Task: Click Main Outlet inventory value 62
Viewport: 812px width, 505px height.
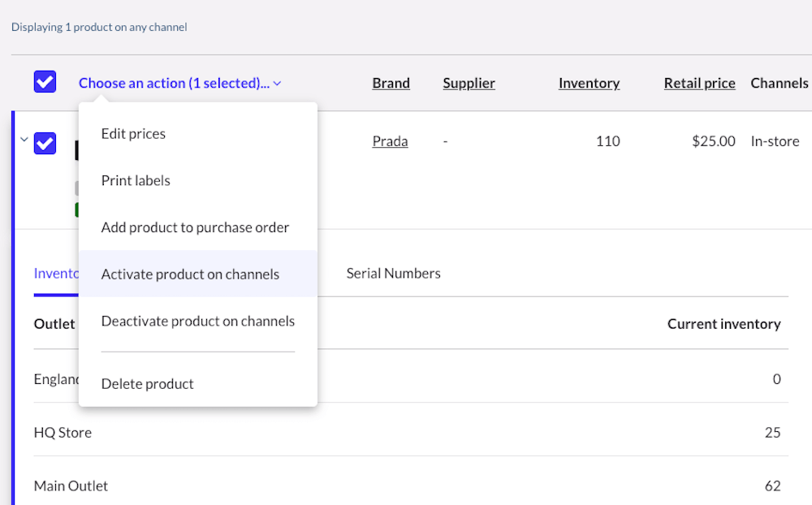Action: click(x=773, y=486)
